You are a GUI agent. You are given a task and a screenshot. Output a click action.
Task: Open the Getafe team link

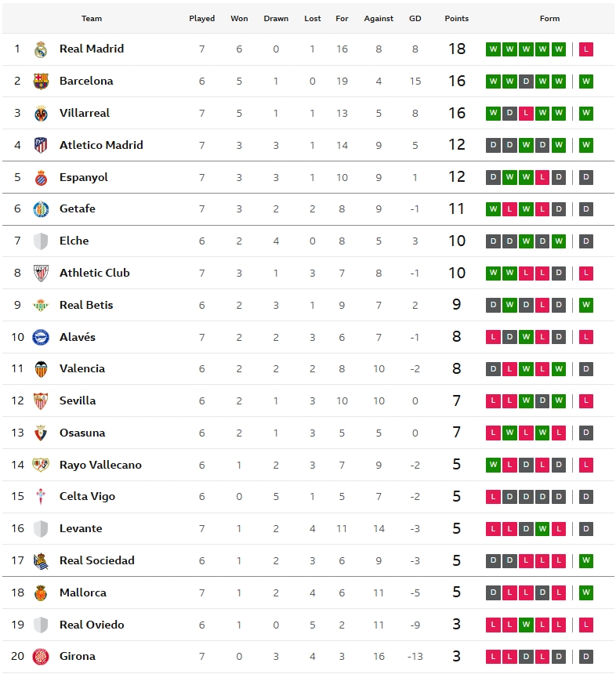coord(77,209)
